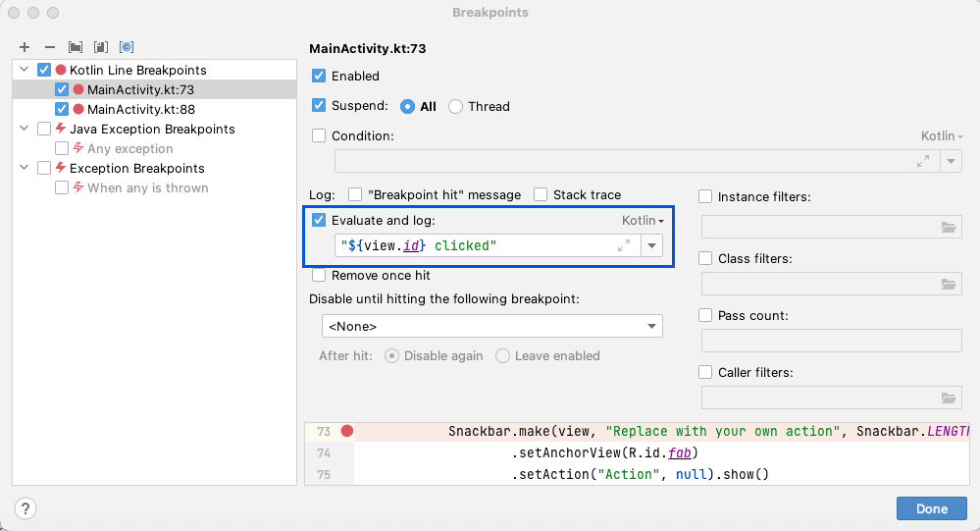This screenshot has height=531, width=980.
Task: Select Exception Breakpoints group label
Action: click(137, 168)
